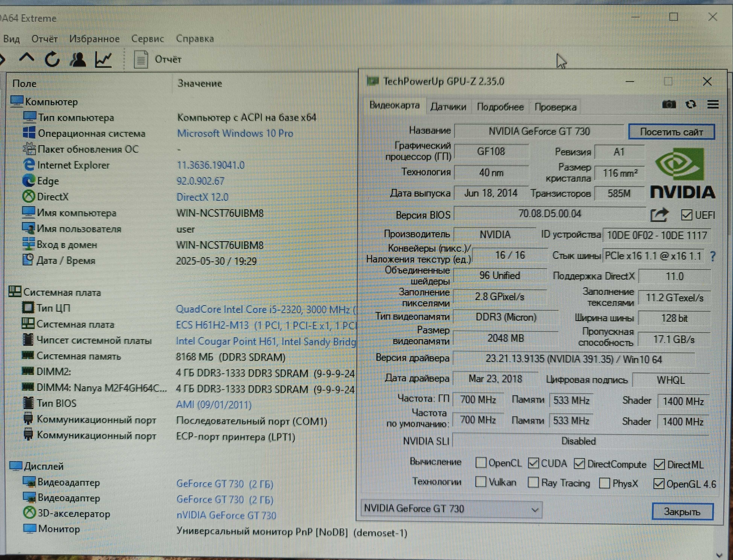
Task: Click the NVIDIA logo in GPU-Z
Action: coord(682,174)
